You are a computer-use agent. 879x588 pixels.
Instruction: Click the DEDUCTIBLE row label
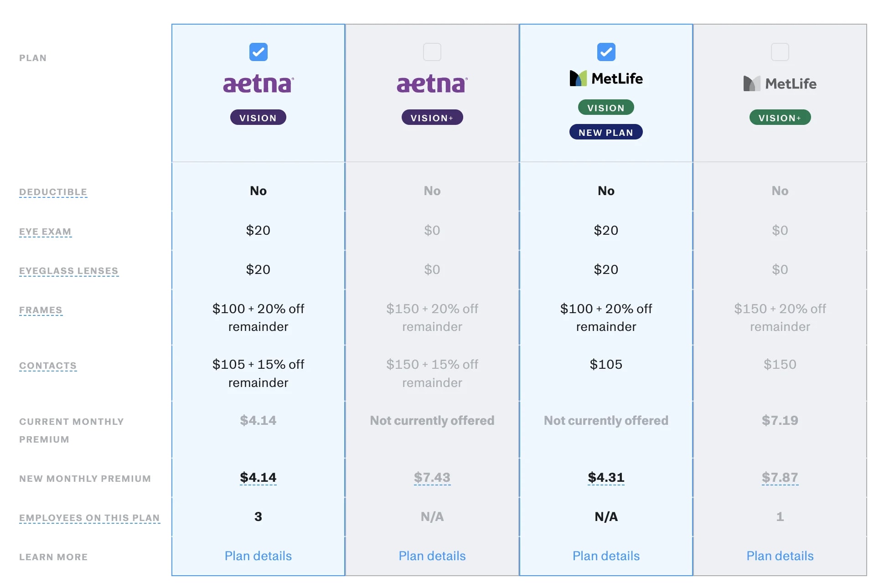[x=53, y=192]
